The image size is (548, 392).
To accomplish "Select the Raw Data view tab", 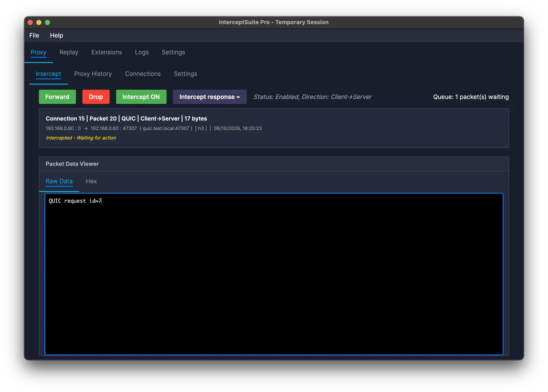I will click(x=59, y=182).
